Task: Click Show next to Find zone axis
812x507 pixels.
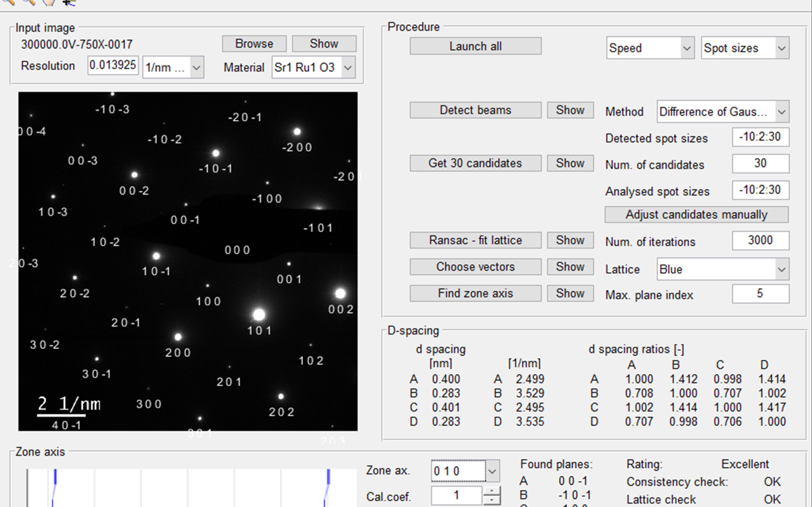Action: pos(570,293)
